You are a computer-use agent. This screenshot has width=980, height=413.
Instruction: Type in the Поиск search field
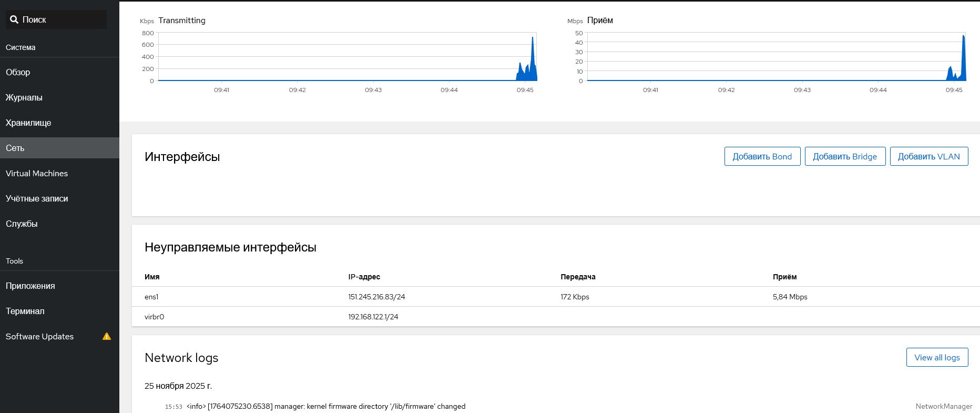point(63,19)
